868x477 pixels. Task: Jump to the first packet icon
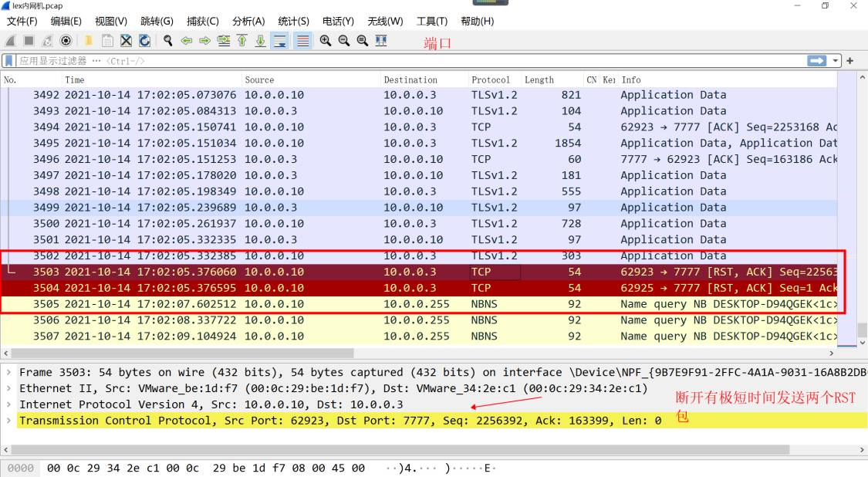(242, 41)
